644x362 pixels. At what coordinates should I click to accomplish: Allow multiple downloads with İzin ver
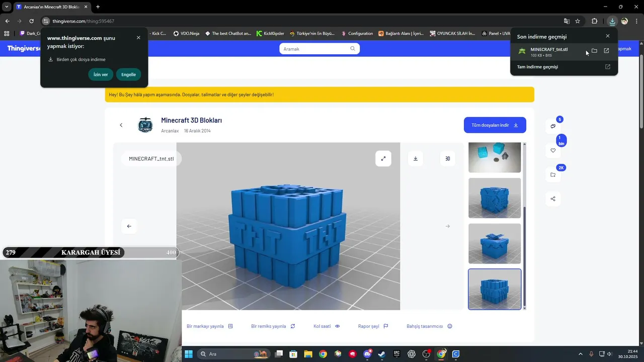pyautogui.click(x=101, y=74)
